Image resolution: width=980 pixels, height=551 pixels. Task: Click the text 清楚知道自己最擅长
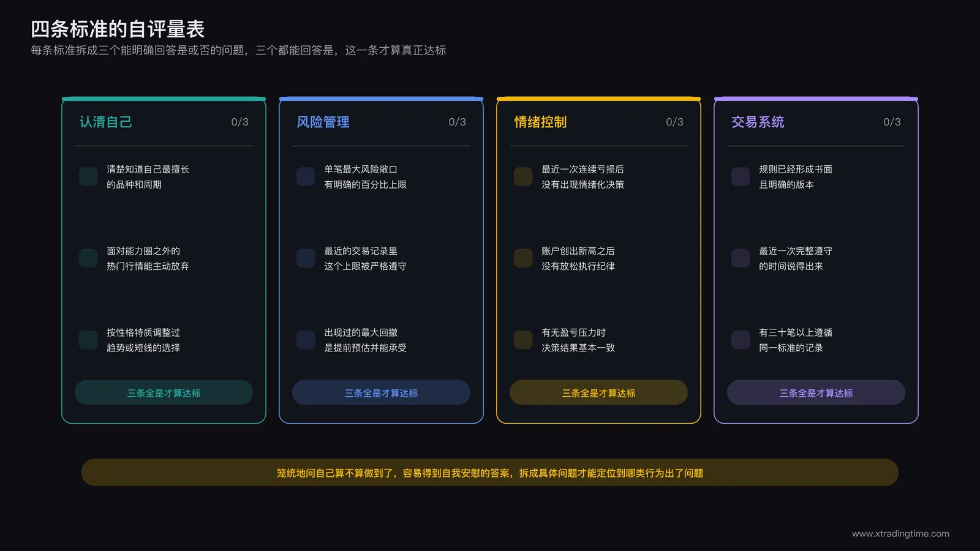(x=148, y=169)
